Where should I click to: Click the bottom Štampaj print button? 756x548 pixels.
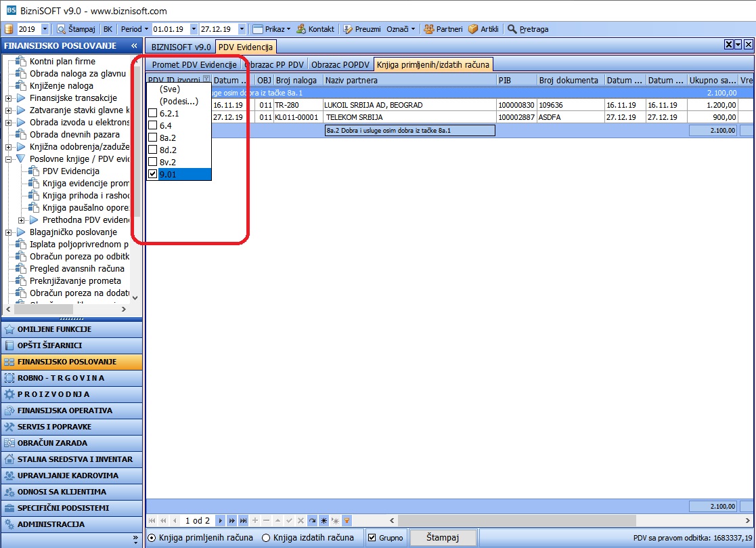click(443, 537)
